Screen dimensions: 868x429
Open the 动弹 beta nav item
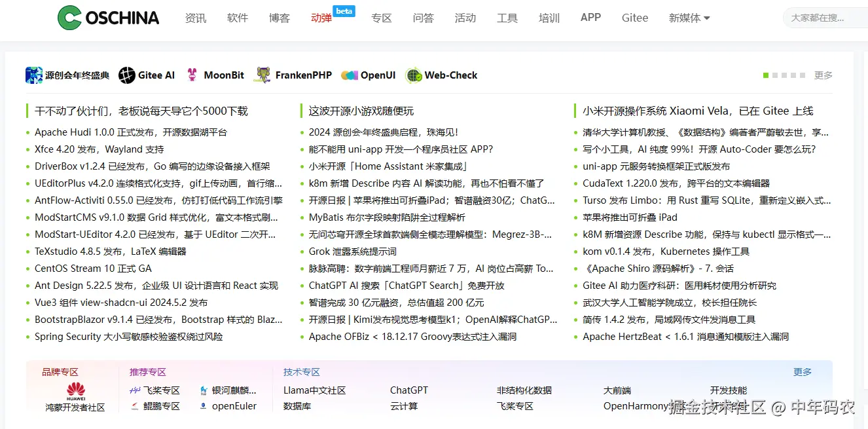pyautogui.click(x=321, y=18)
